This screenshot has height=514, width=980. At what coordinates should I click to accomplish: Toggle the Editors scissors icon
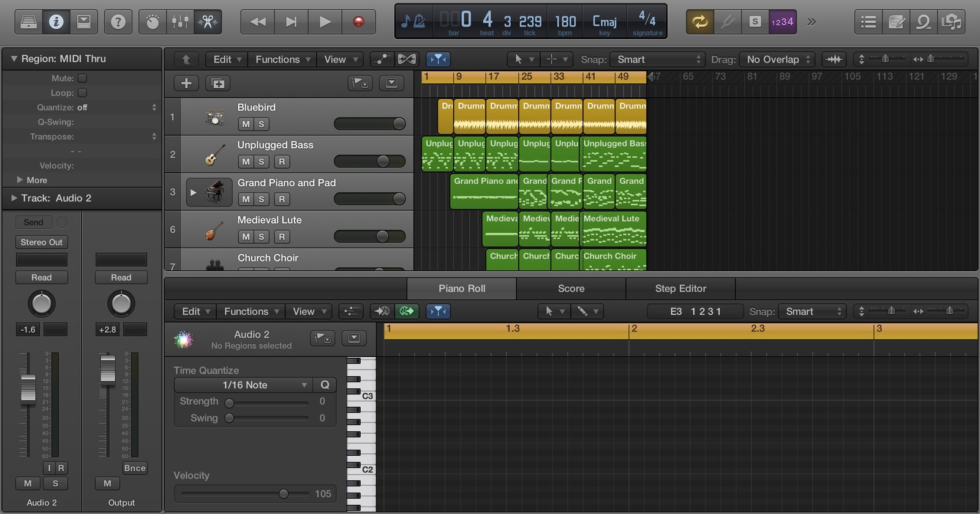[208, 22]
